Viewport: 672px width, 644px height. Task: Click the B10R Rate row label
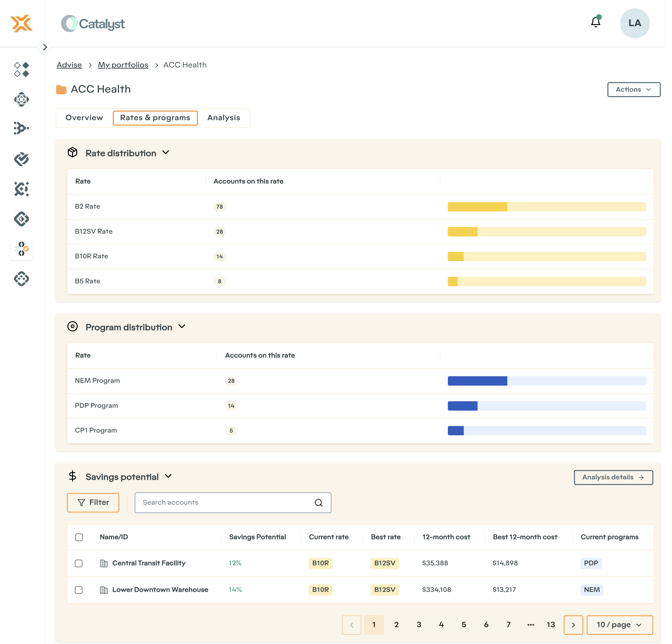[91, 256]
